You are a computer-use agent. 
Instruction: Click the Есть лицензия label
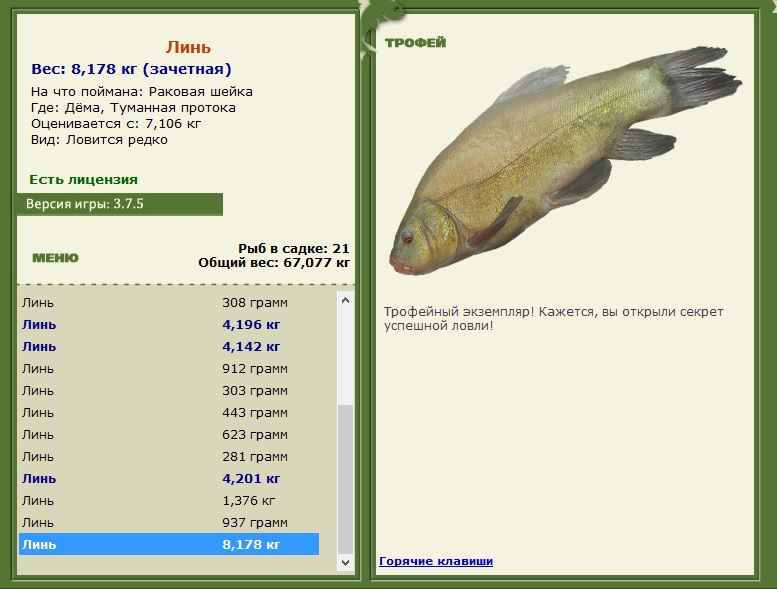click(83, 179)
